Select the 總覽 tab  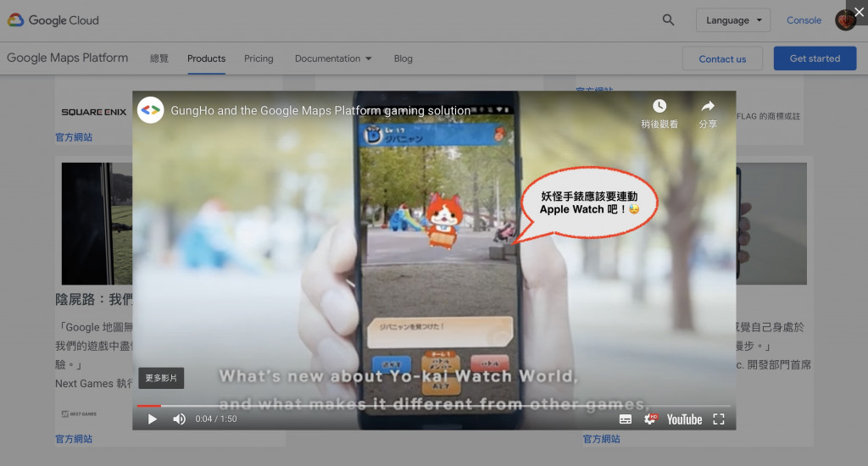click(159, 58)
